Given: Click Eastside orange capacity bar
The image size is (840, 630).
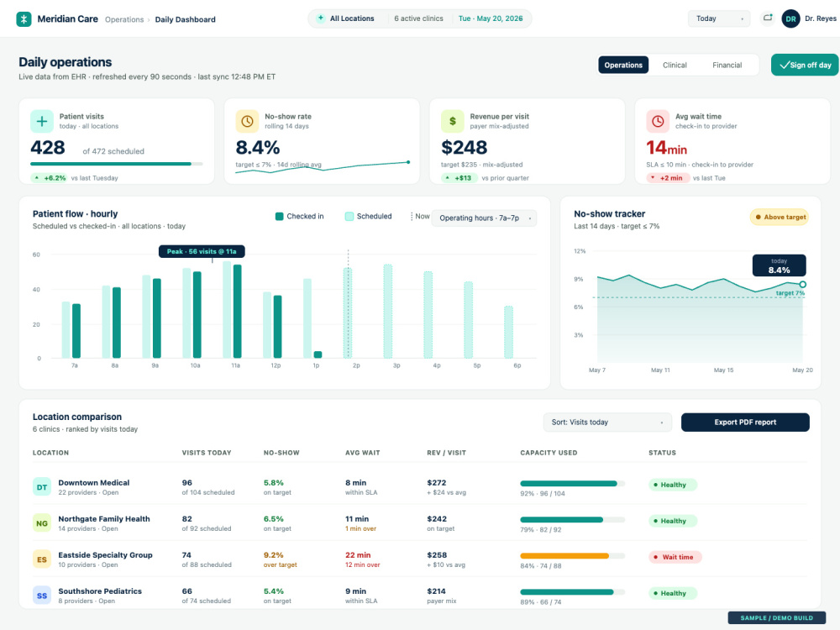Looking at the screenshot, I should (573, 556).
